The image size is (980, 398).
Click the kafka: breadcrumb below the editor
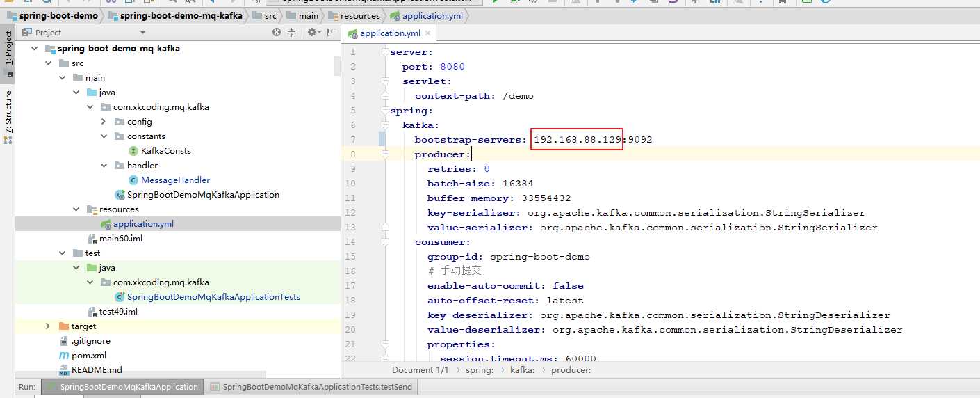click(523, 370)
